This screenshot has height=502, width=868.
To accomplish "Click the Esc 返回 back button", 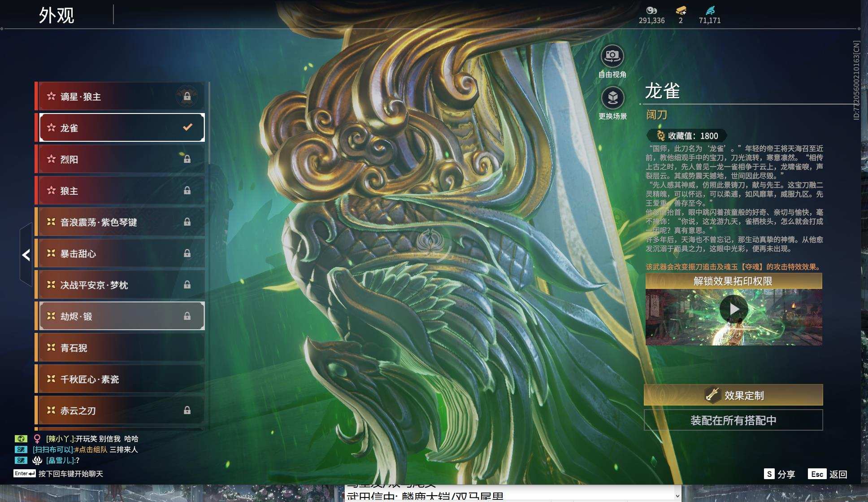I will pos(827,474).
